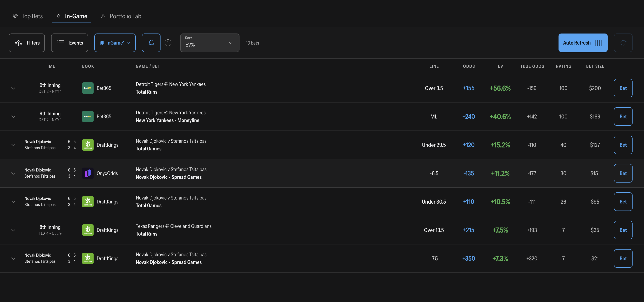Click the +350 odds on Djokovic -7.5
Image resolution: width=644 pixels, height=302 pixels.
(468, 258)
